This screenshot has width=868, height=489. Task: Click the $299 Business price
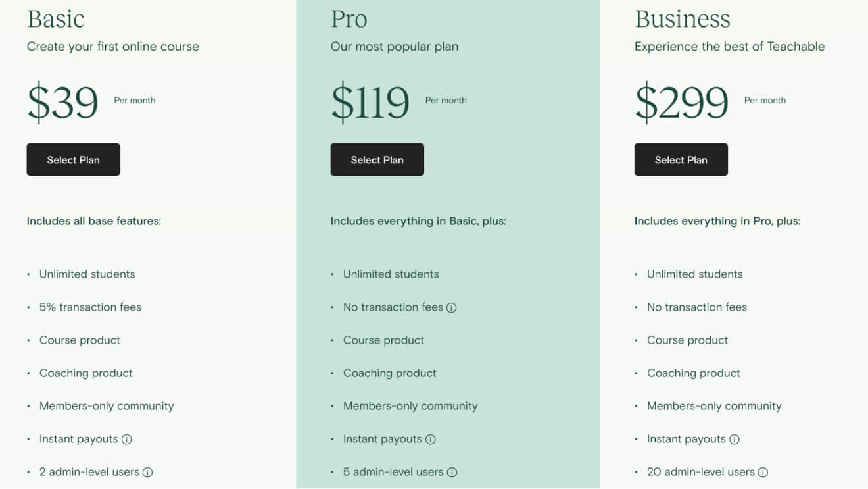(681, 102)
